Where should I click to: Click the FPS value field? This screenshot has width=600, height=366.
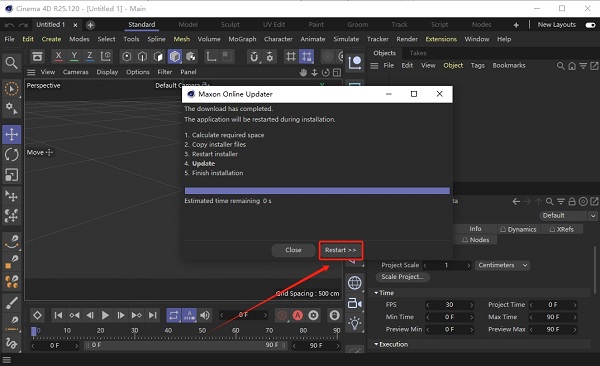point(449,305)
